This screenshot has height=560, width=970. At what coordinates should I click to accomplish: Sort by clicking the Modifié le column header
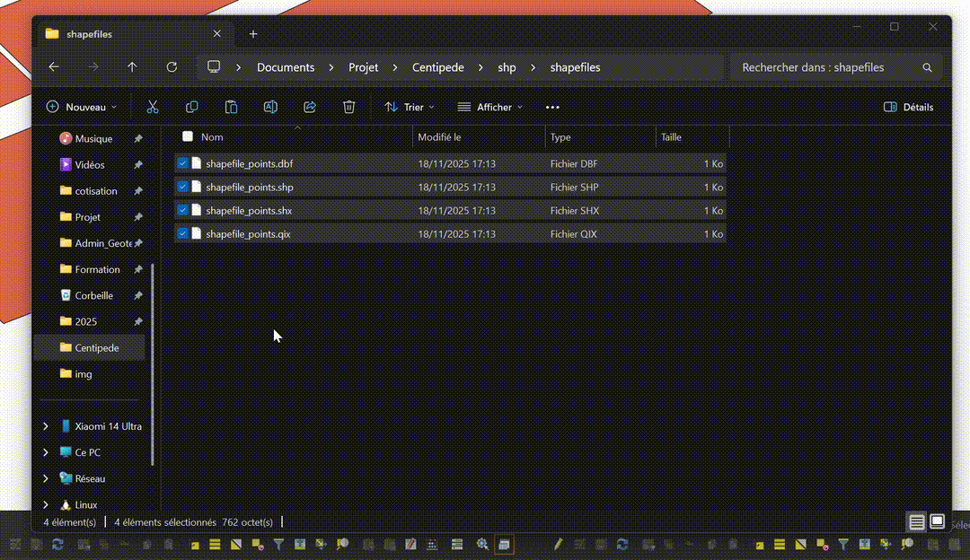coord(478,137)
